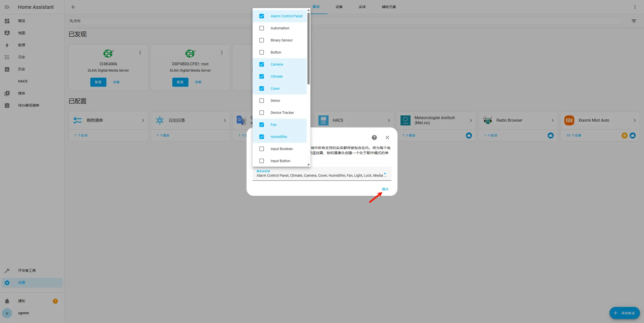The image size is (644, 323).
Task: Click the top-right overflow menu icon
Action: click(635, 7)
